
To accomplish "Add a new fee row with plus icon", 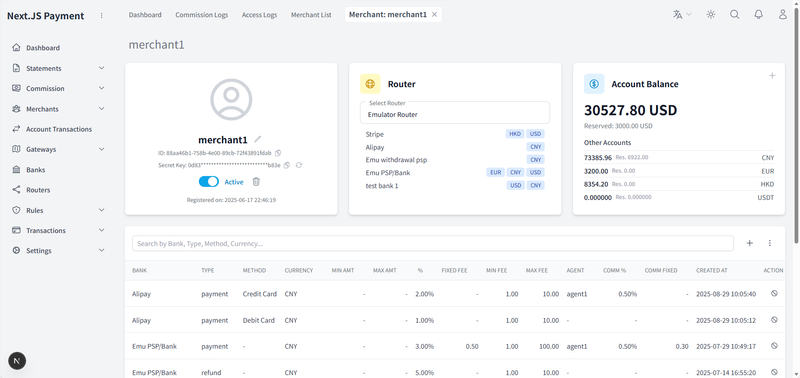I will click(749, 243).
